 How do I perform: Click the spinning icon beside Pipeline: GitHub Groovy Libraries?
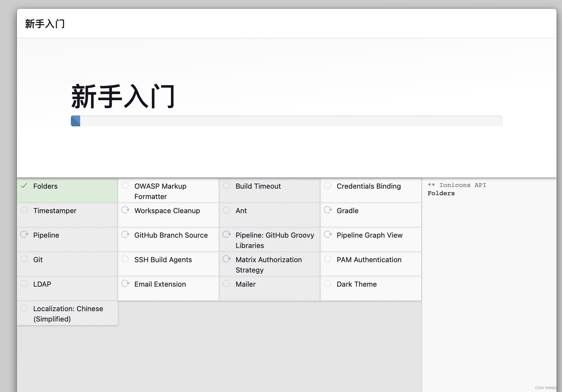[x=227, y=234]
